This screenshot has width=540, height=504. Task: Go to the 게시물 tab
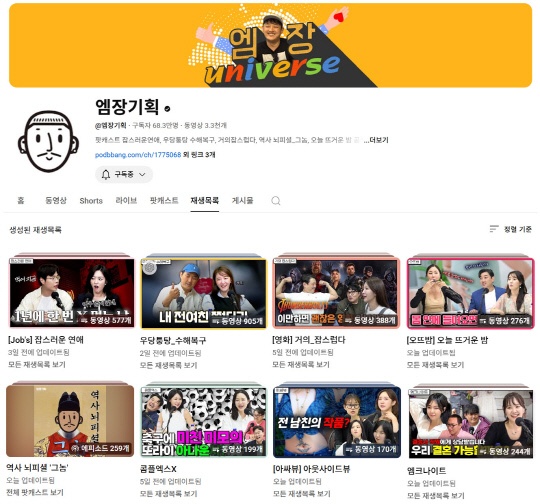pyautogui.click(x=242, y=200)
